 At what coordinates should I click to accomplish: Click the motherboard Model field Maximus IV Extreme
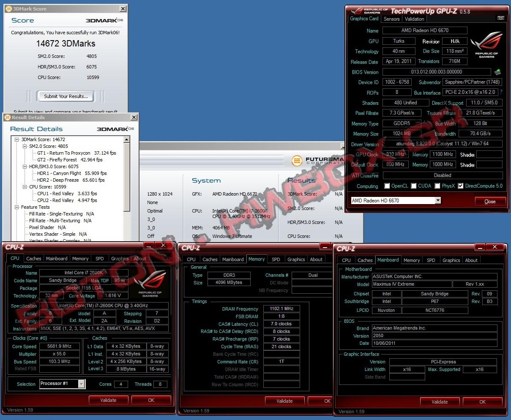(x=412, y=284)
